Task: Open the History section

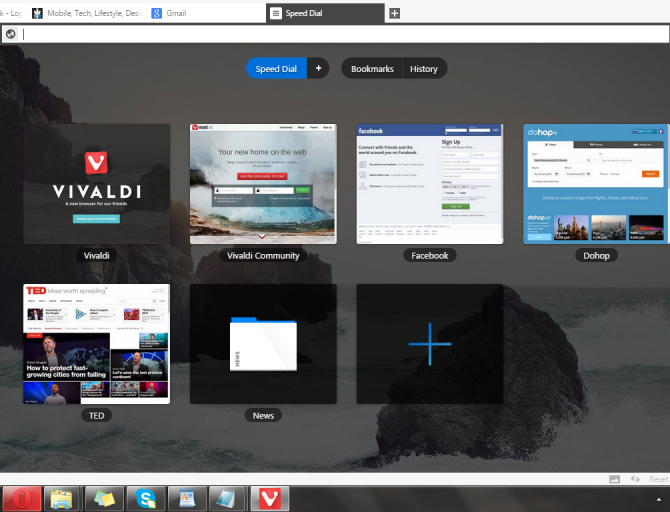Action: coord(423,69)
